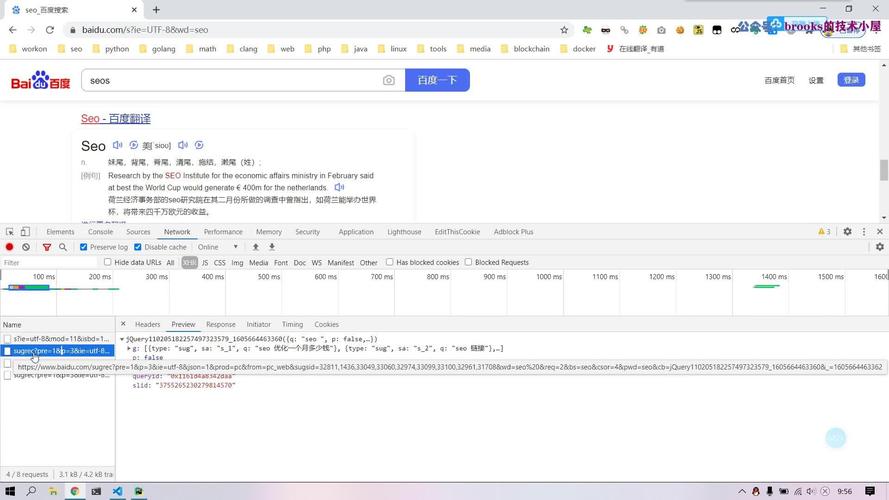Enable Hide data URLs checkbox
Image resolution: width=889 pixels, height=500 pixels.
pyautogui.click(x=108, y=262)
